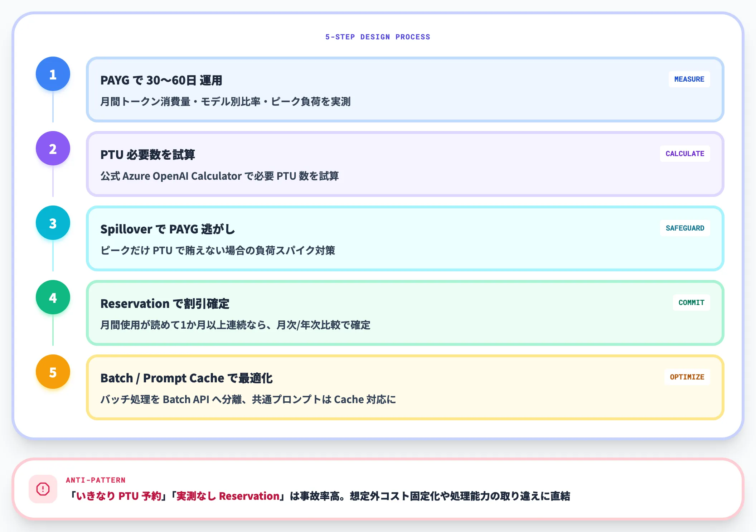The width and height of the screenshot is (756, 532).
Task: Click the anti-pattern warning octagon icon
Action: (43, 489)
